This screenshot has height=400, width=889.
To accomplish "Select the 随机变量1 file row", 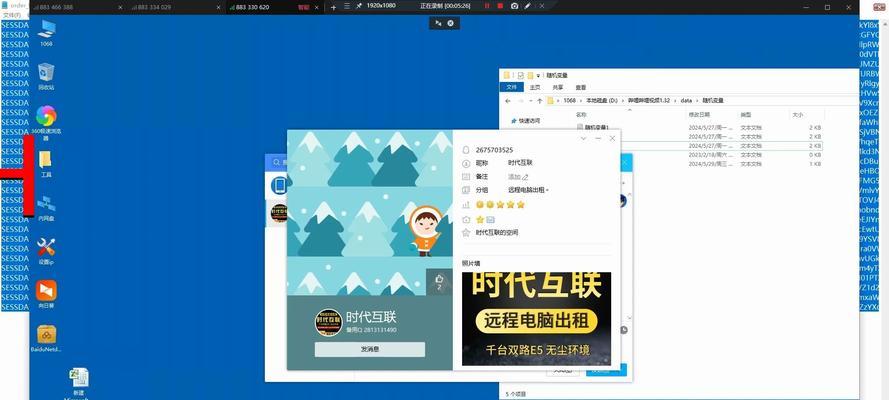I will click(698, 127).
